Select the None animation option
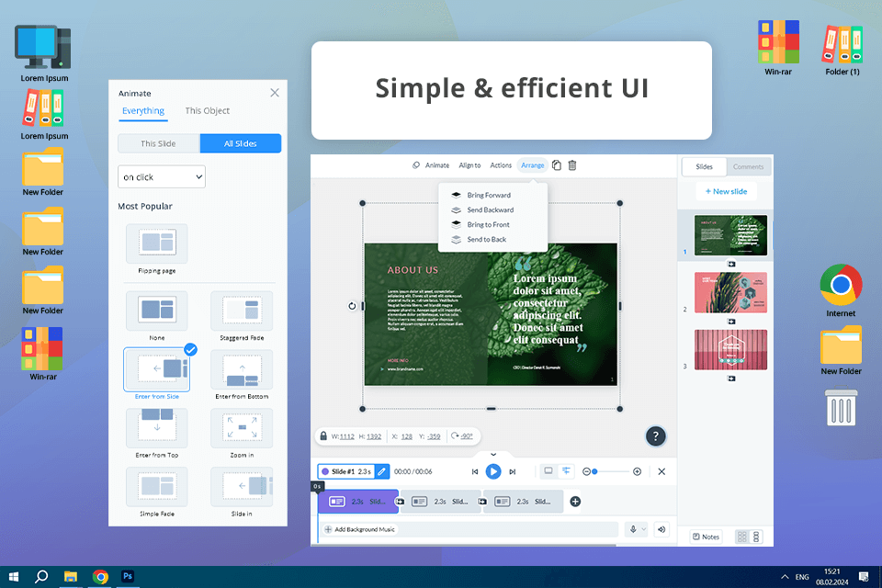The height and width of the screenshot is (588, 882). tap(157, 311)
